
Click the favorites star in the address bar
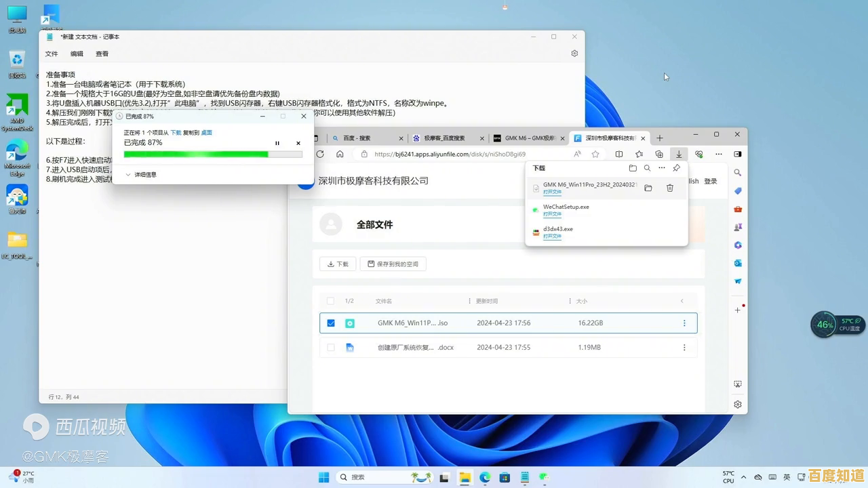coord(595,154)
